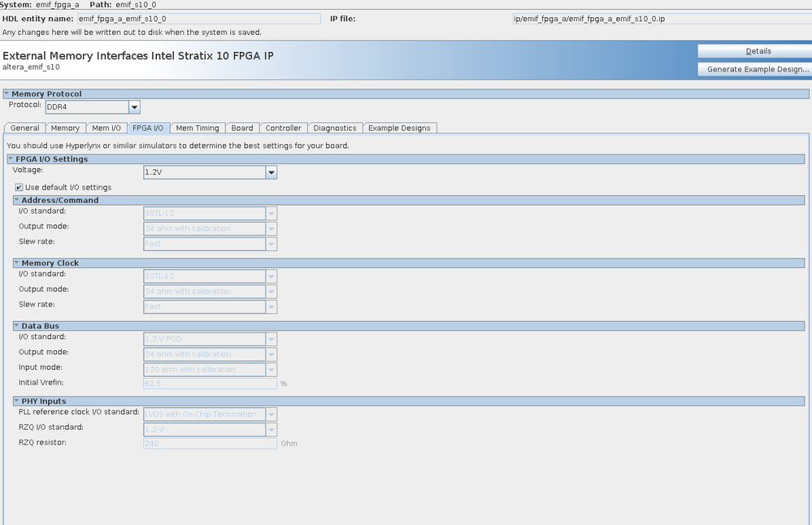Open Data Bus I/O standard dropdown
This screenshot has height=525, width=812.
click(211, 339)
